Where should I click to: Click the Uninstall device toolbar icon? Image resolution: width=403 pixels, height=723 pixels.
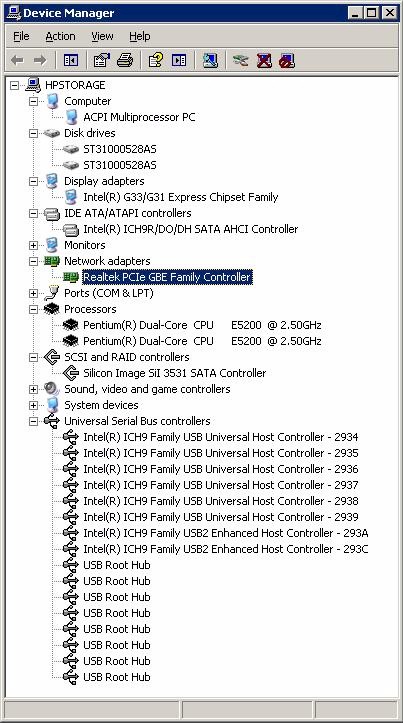click(264, 60)
